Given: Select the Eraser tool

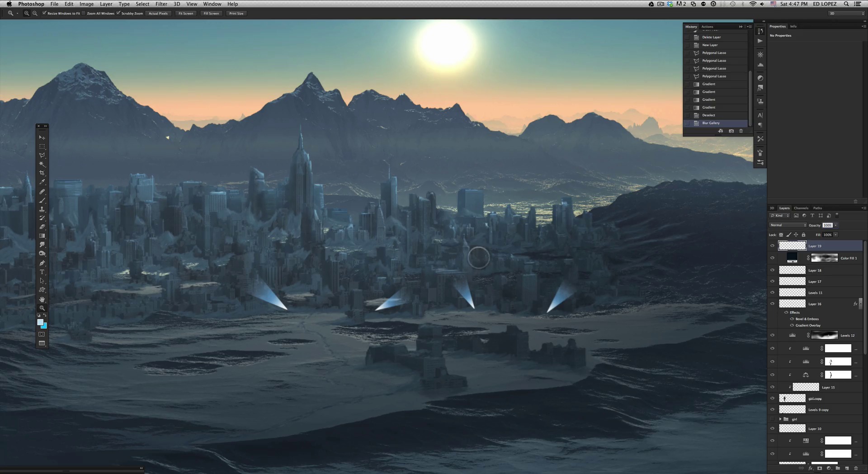Looking at the screenshot, I should pyautogui.click(x=42, y=227).
